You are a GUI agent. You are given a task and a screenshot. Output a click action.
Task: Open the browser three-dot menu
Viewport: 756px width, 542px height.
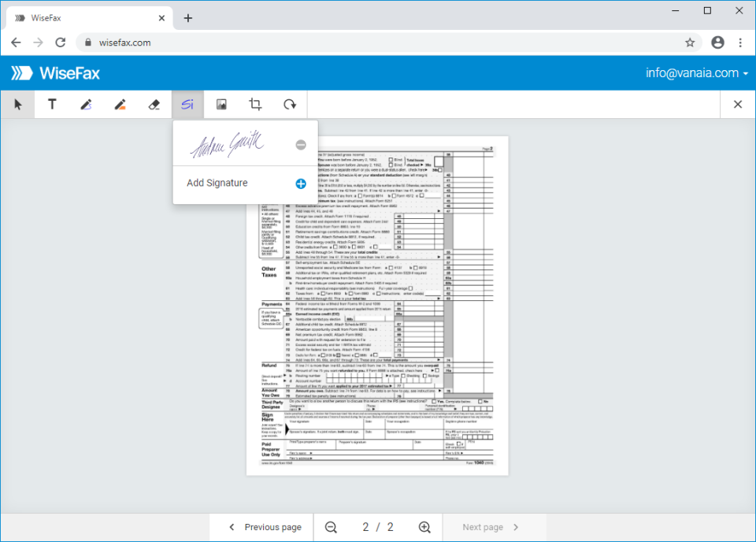tap(741, 43)
